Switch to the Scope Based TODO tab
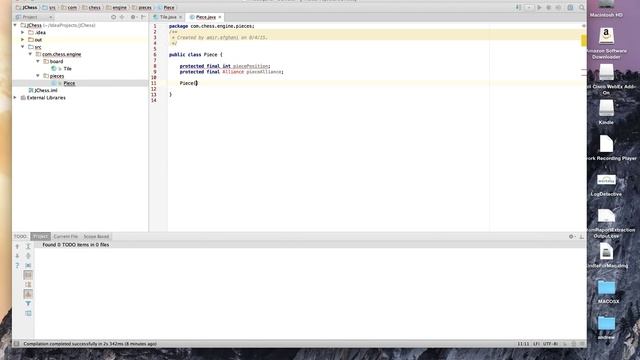This screenshot has height=360, width=640. pyautogui.click(x=96, y=236)
